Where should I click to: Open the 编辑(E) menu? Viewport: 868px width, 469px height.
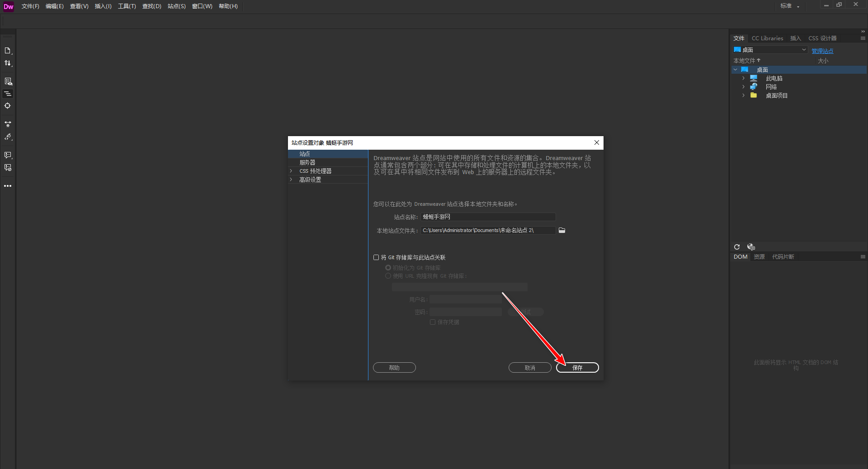pos(55,6)
